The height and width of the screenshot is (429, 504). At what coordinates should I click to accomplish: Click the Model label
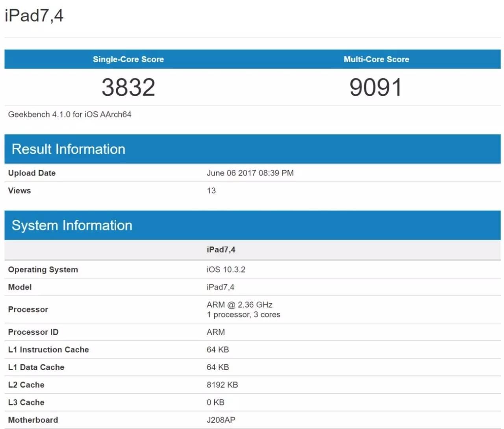pos(20,287)
